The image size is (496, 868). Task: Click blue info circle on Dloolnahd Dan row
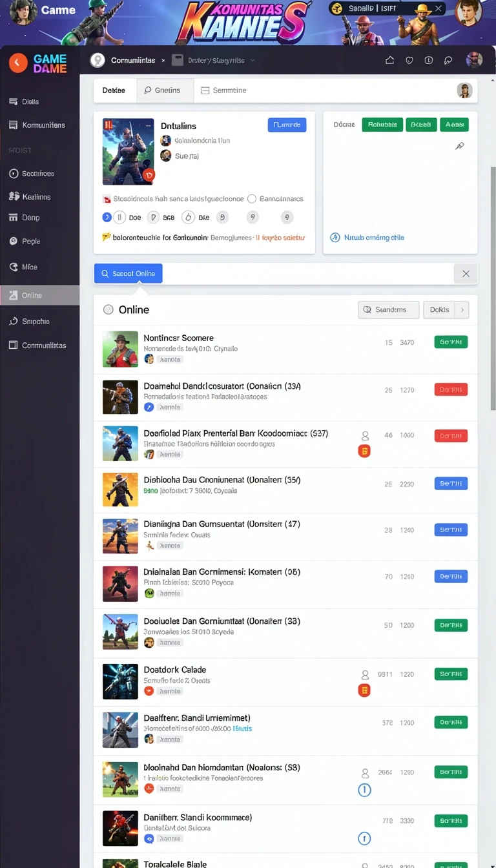pyautogui.click(x=364, y=789)
